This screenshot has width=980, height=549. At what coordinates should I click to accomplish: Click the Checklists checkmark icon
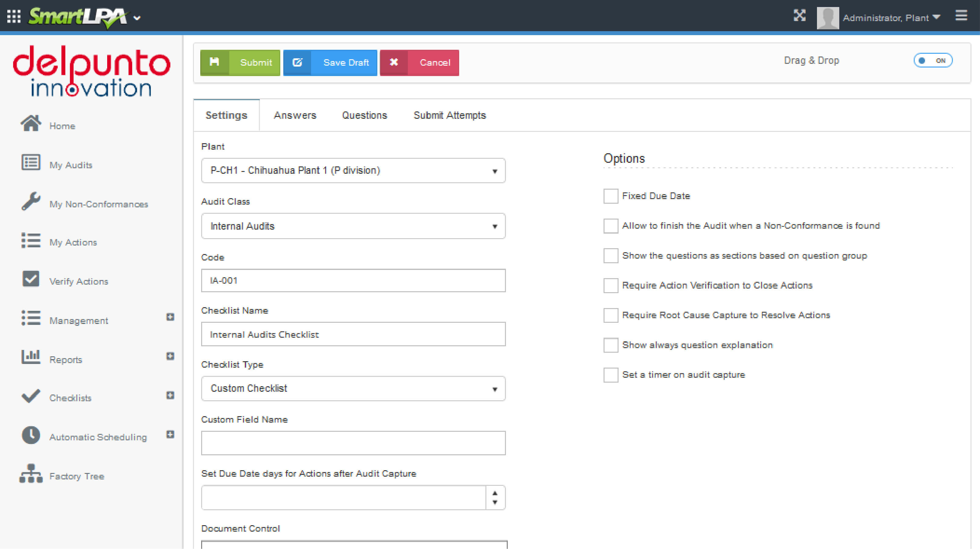[x=31, y=396]
